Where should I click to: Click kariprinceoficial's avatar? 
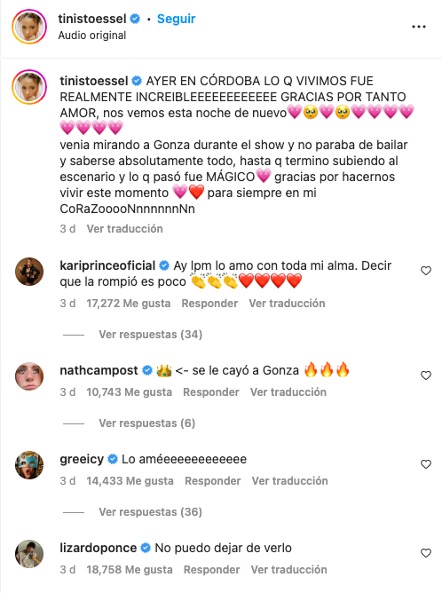(x=29, y=272)
